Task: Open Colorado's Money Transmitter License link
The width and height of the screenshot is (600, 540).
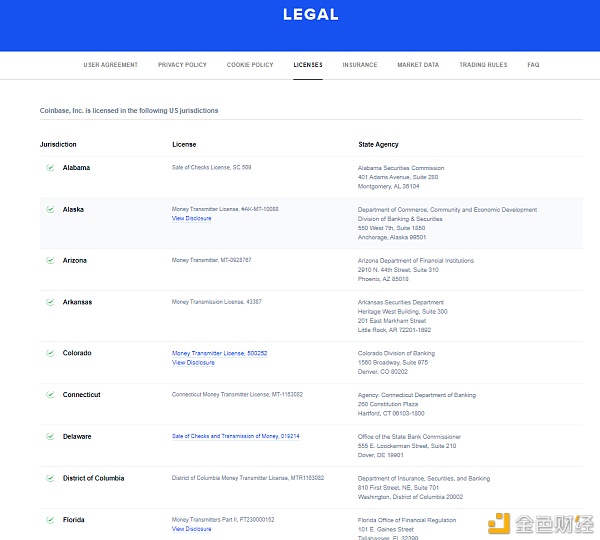Action: [x=219, y=353]
